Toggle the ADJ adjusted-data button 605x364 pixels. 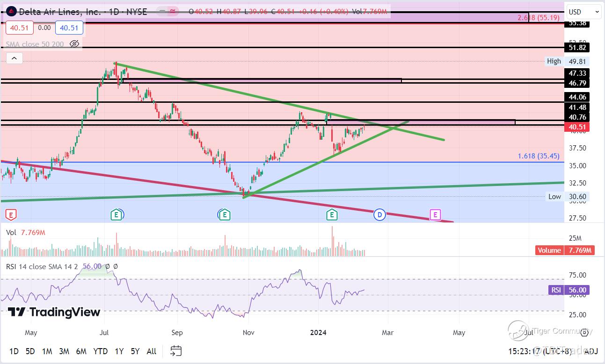click(x=591, y=351)
